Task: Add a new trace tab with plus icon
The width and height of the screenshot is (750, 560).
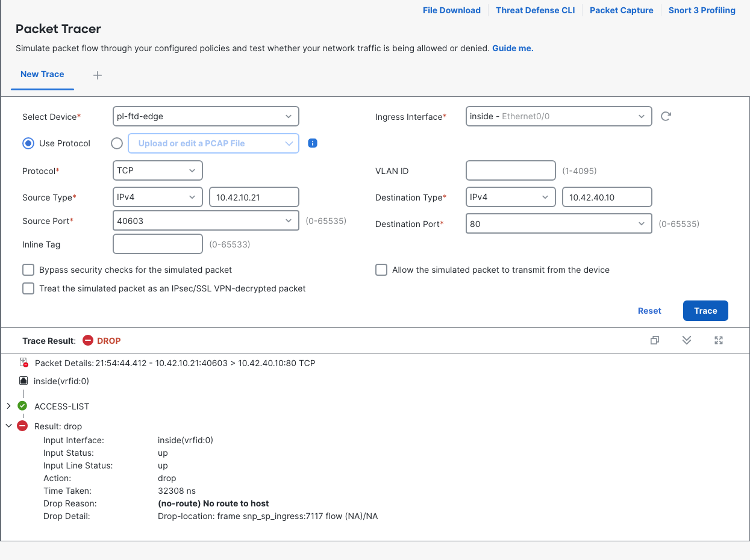Action: click(98, 75)
